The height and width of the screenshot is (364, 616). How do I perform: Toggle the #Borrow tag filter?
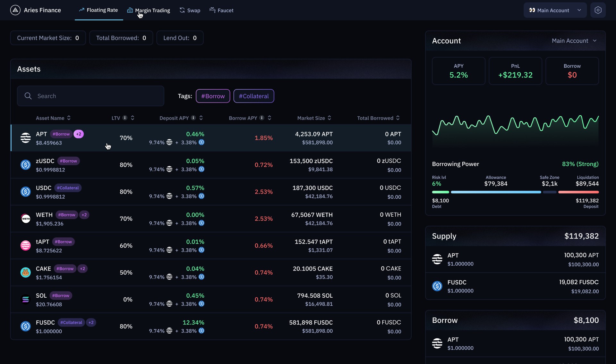click(213, 96)
